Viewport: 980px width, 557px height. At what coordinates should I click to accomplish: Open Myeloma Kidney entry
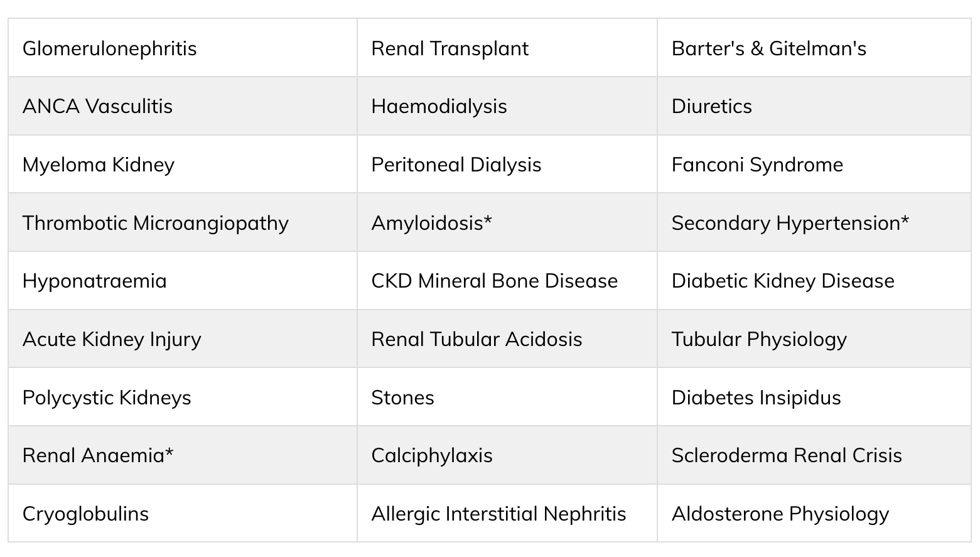pyautogui.click(x=99, y=165)
